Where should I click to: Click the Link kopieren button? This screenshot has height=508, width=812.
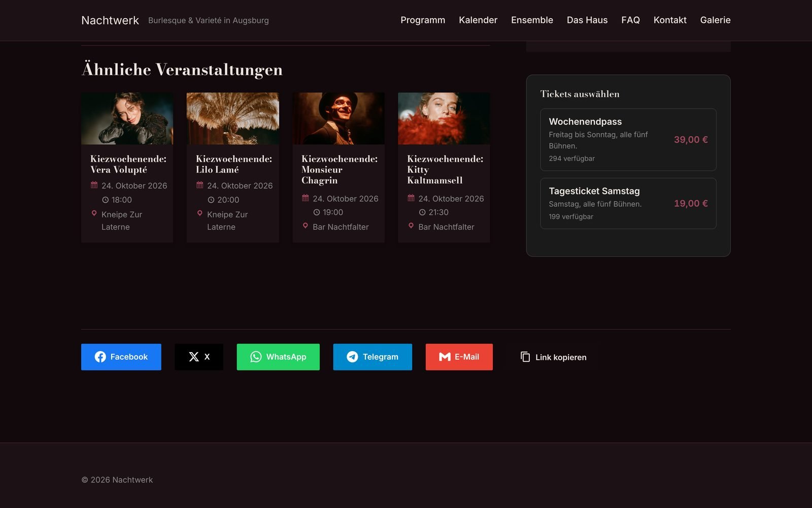(x=553, y=357)
